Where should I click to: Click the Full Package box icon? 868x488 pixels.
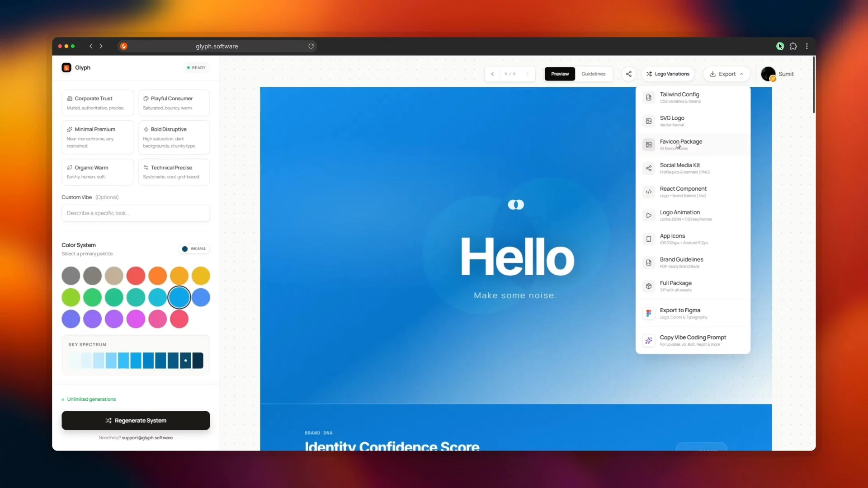649,286
